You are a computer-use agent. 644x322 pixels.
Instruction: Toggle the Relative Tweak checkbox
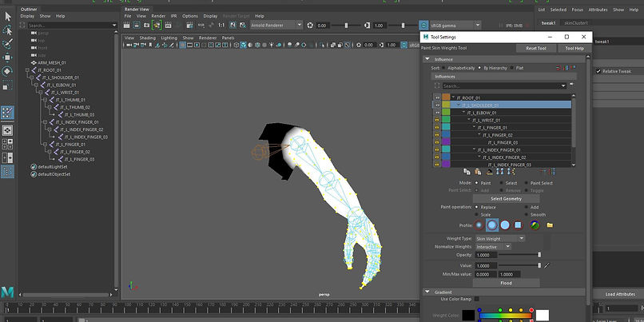(598, 71)
